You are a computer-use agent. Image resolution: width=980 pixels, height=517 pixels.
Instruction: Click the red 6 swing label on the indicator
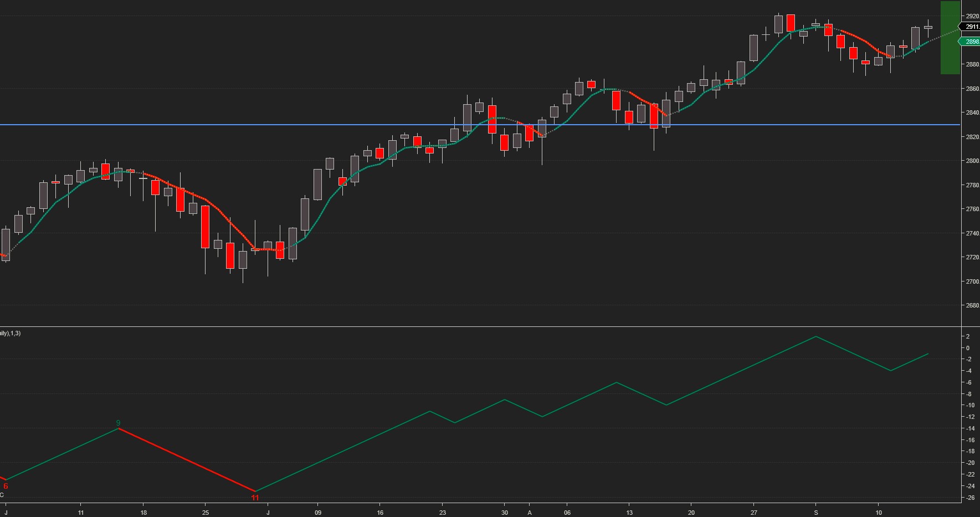[x=6, y=487]
